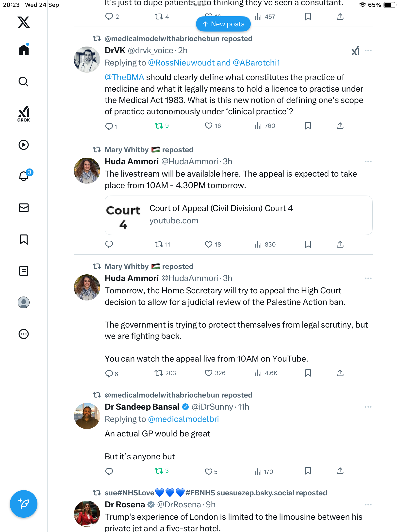
Task: Open Notifications bell with 3 badge
Action: [24, 176]
